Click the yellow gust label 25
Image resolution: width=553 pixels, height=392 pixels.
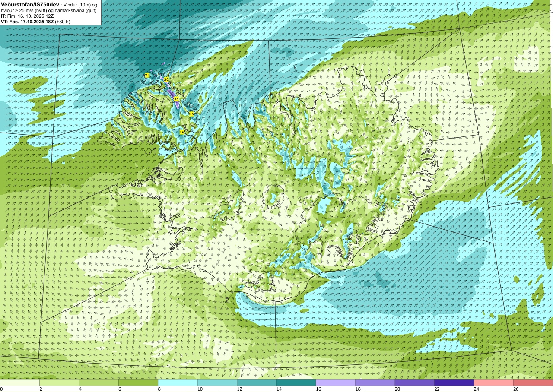(x=147, y=75)
